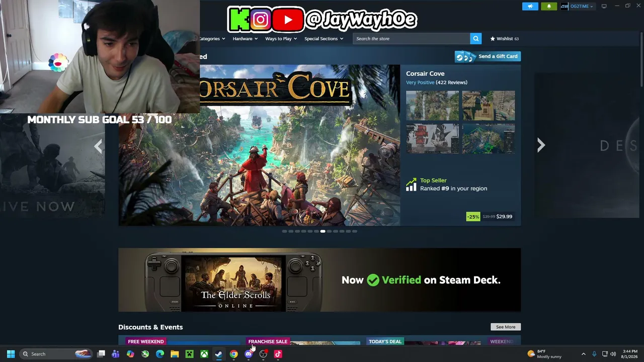Expand the Ways to Play dropdown
Viewport: 644px width, 362px height.
click(x=281, y=39)
